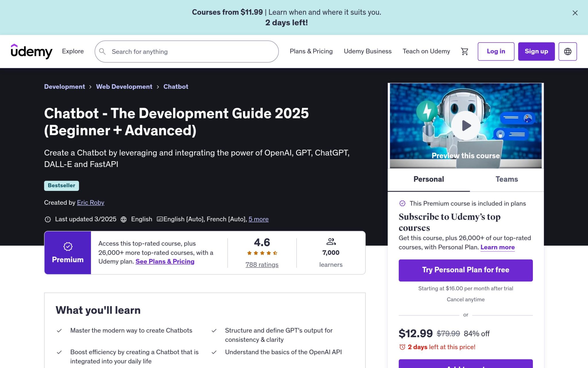Click the Log in button
The height and width of the screenshot is (368, 588).
tap(496, 51)
